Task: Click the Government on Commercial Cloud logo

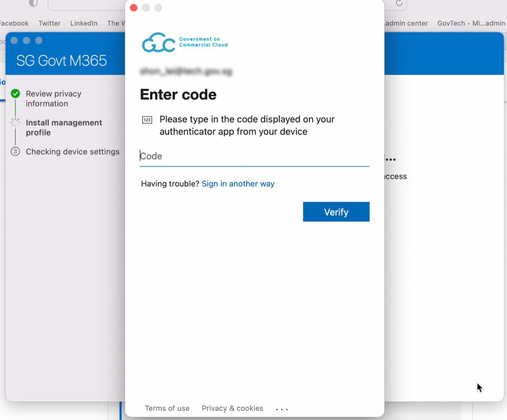Action: coord(185,42)
